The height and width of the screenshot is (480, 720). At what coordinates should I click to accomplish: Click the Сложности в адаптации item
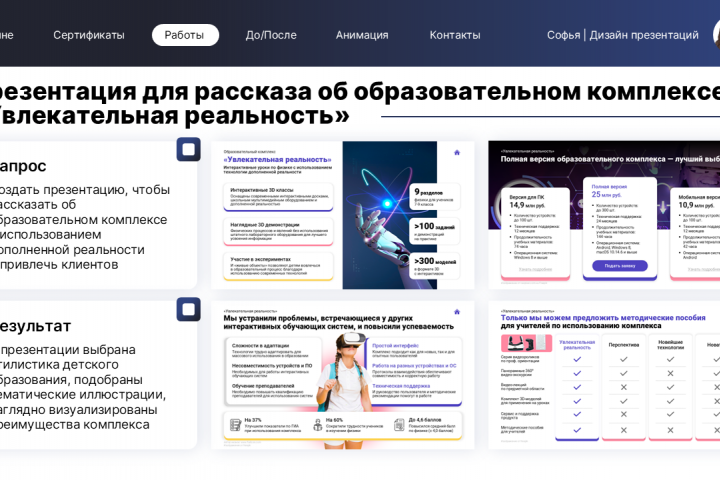[x=270, y=350]
